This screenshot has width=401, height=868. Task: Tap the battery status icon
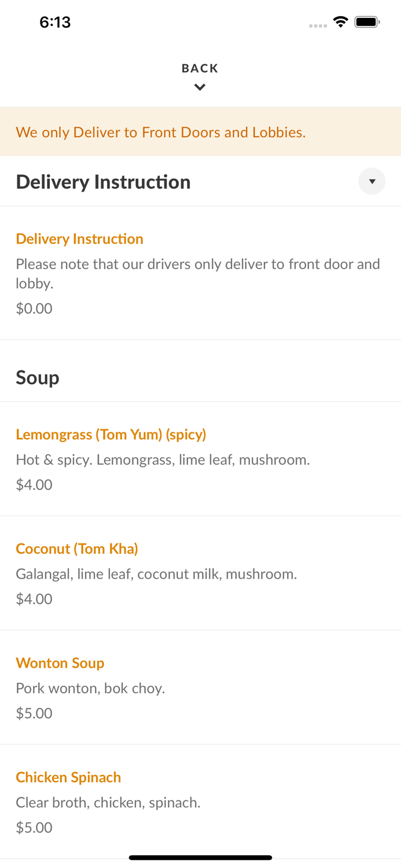(x=367, y=22)
